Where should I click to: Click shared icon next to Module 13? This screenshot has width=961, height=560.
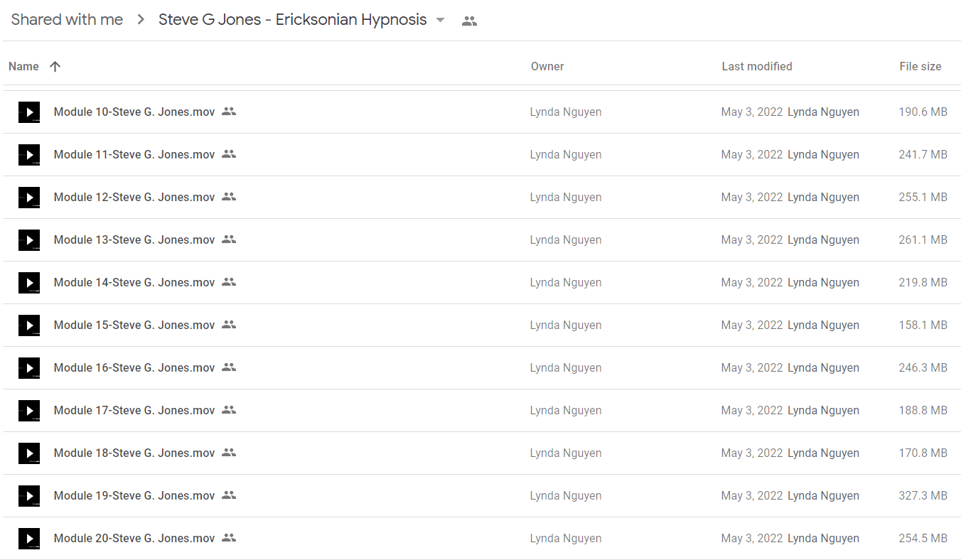(x=229, y=239)
